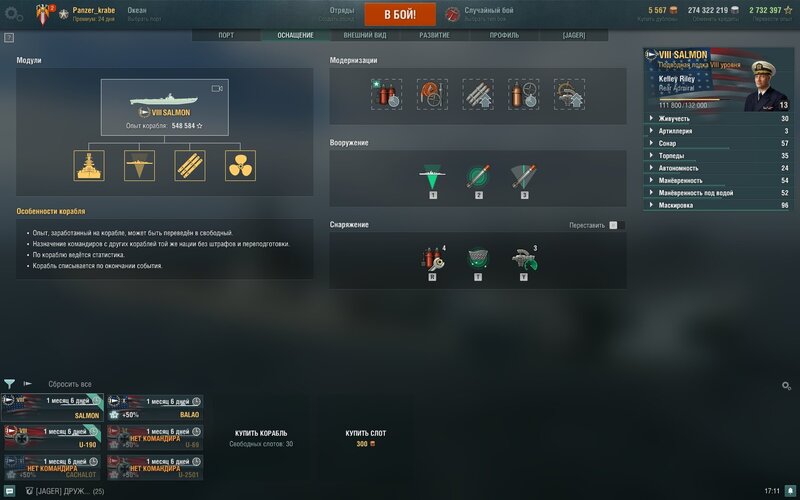Open the carousel filter funnel icon
Screen dimensions: 800x500
(9, 384)
